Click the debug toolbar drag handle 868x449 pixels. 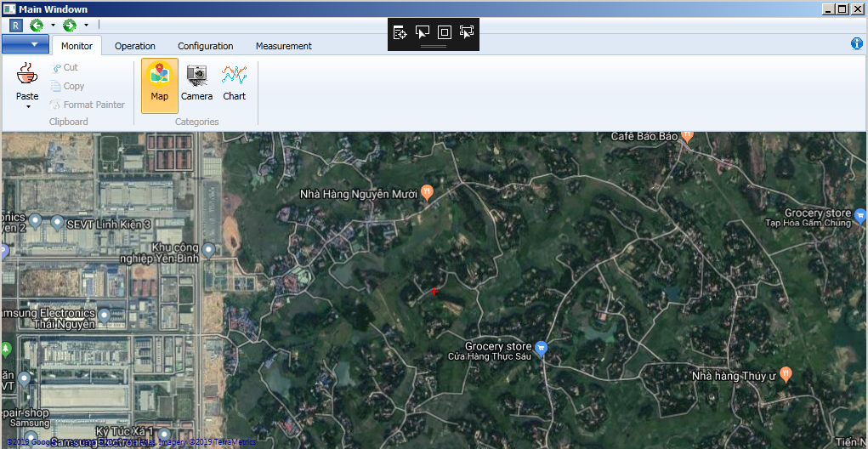pyautogui.click(x=434, y=47)
